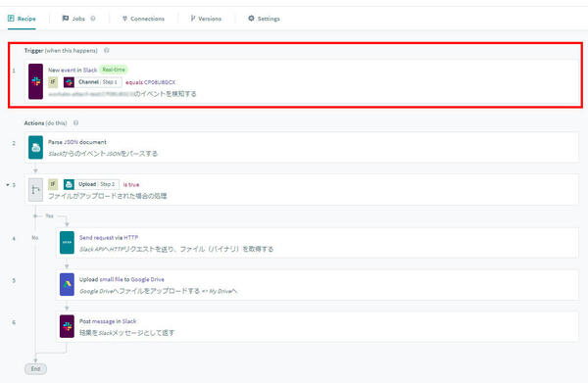Open the Settings tab

click(264, 19)
